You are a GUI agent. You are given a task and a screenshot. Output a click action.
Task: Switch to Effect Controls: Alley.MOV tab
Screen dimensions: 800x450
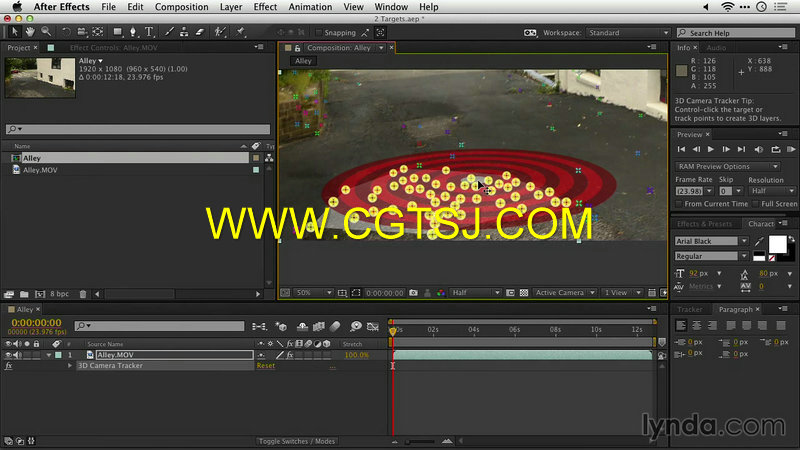coord(114,48)
